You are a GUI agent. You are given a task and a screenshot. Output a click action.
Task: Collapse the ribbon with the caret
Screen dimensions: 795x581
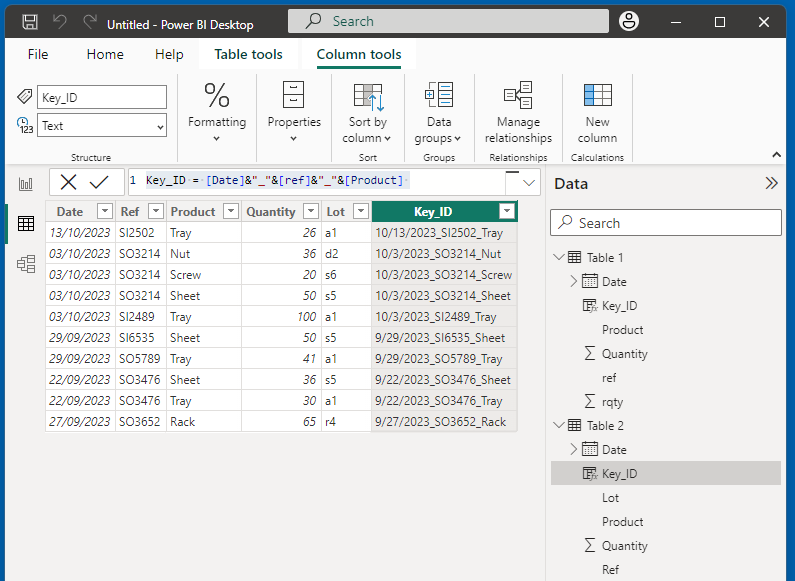click(776, 155)
